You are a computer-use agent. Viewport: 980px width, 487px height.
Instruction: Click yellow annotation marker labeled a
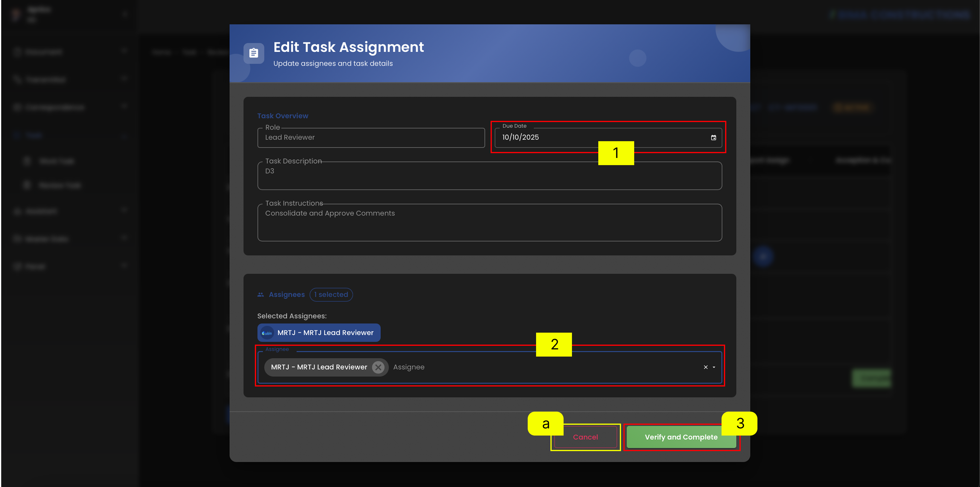pyautogui.click(x=546, y=424)
